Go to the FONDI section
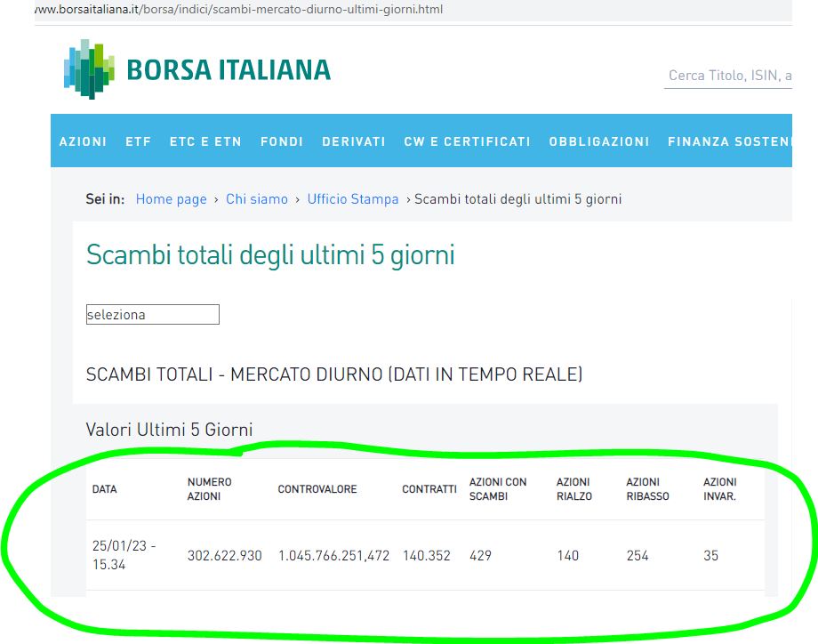This screenshot has width=818, height=644. click(x=282, y=141)
